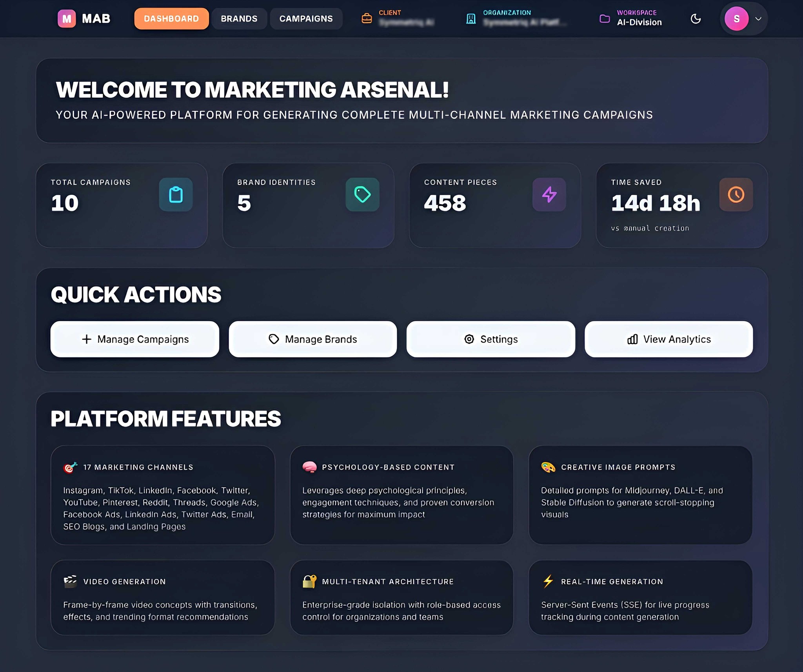Viewport: 803px width, 672px height.
Task: Open Settings from Quick Actions
Action: tap(491, 339)
